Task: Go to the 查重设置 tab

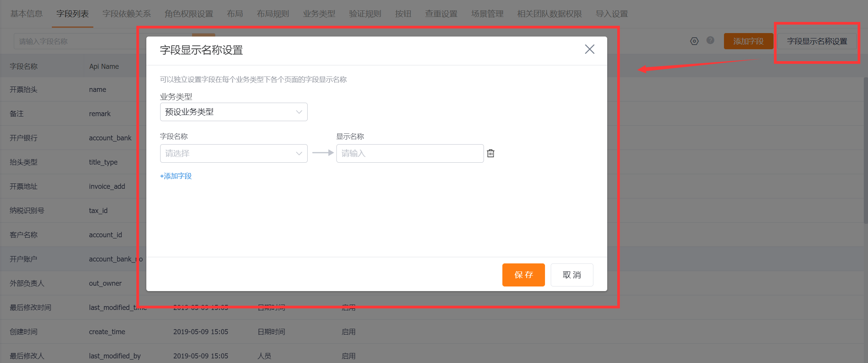Action: coord(441,14)
